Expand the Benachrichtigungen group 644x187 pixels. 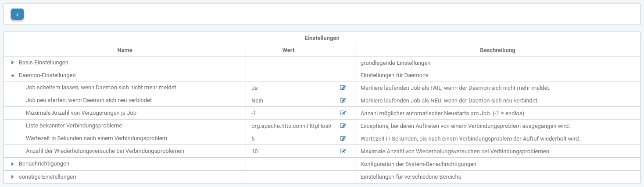tap(13, 164)
